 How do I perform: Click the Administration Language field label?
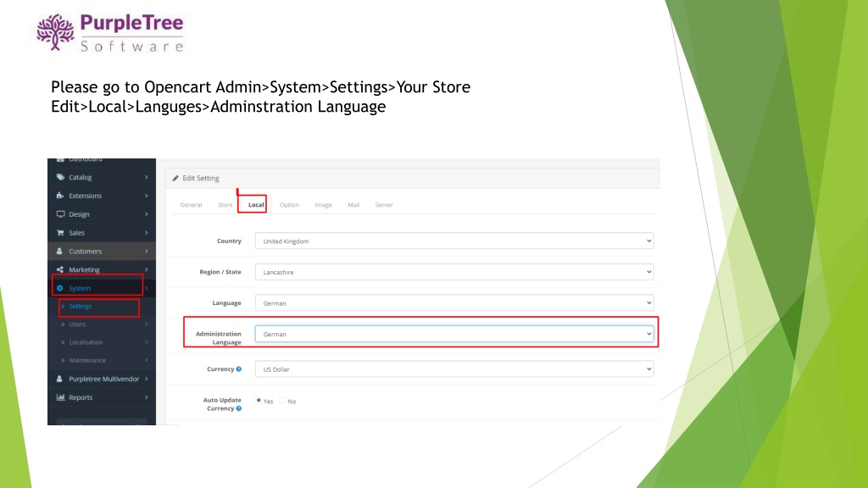point(218,338)
